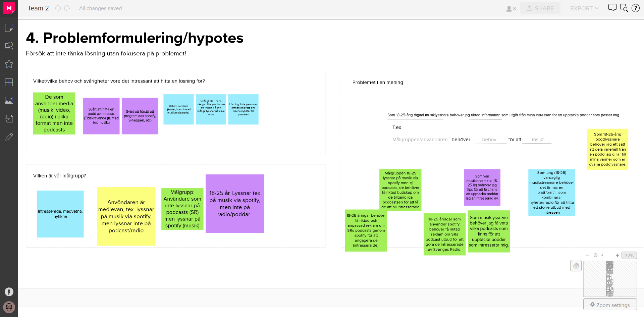This screenshot has width=644, height=317.
Task: Toggle the hand pan tool
Action: [576, 266]
